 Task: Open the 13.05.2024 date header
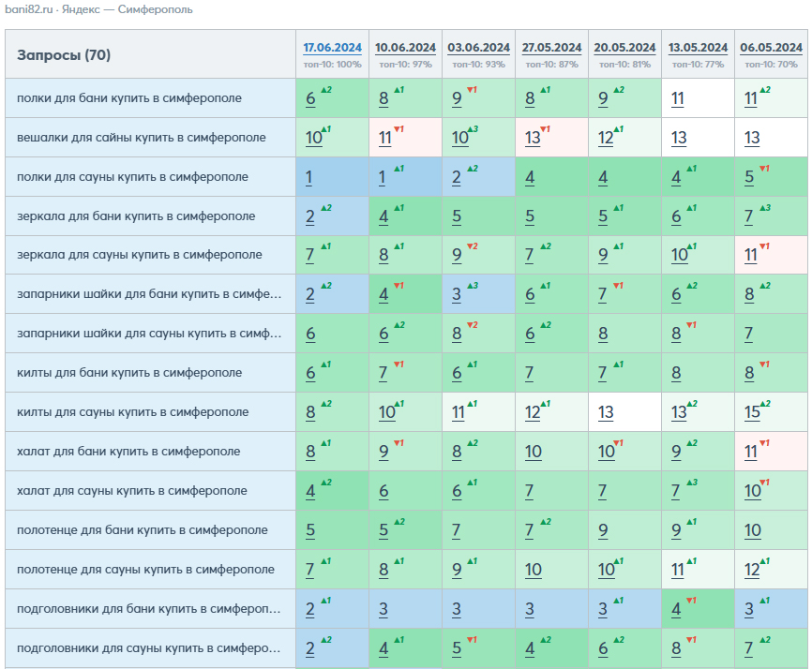[x=698, y=48]
